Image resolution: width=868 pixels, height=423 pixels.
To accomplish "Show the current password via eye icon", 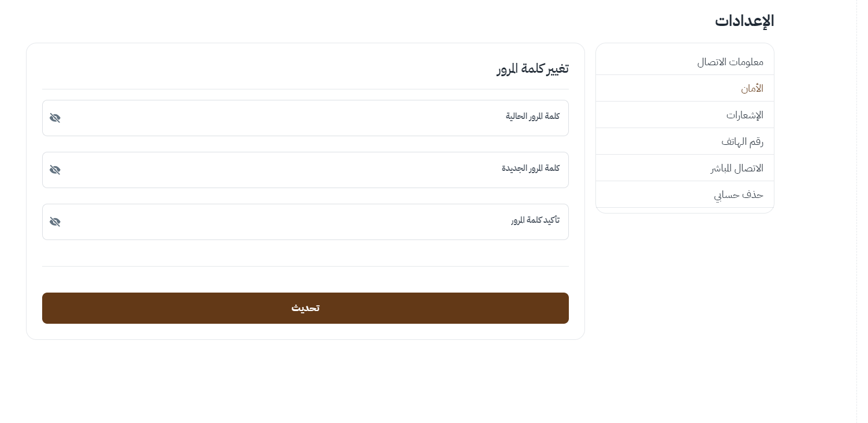I will [55, 118].
